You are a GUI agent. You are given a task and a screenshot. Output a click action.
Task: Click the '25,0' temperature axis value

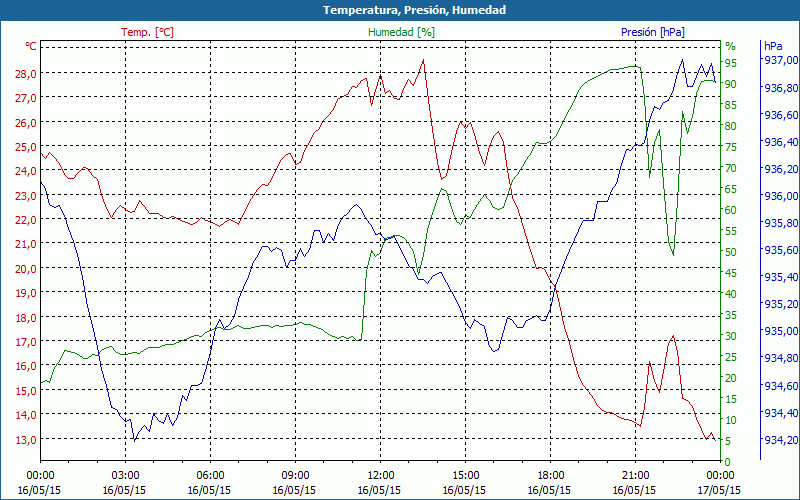(27, 147)
